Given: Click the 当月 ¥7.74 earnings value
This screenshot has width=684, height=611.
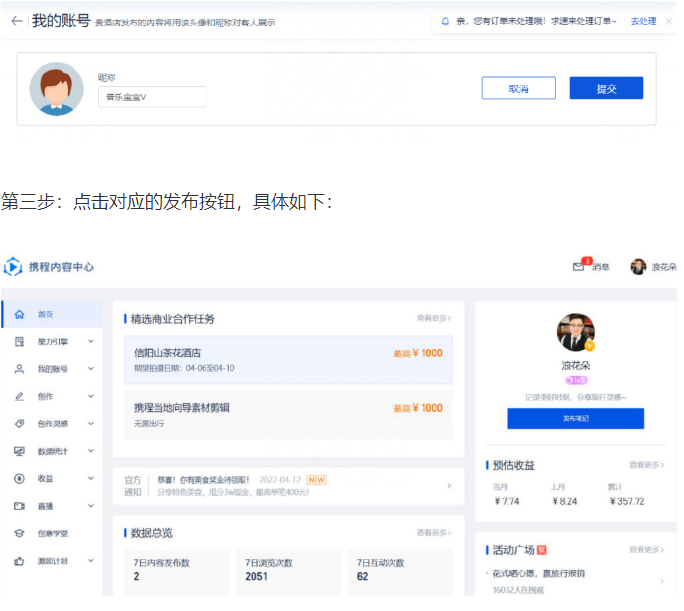Looking at the screenshot, I should tap(506, 501).
